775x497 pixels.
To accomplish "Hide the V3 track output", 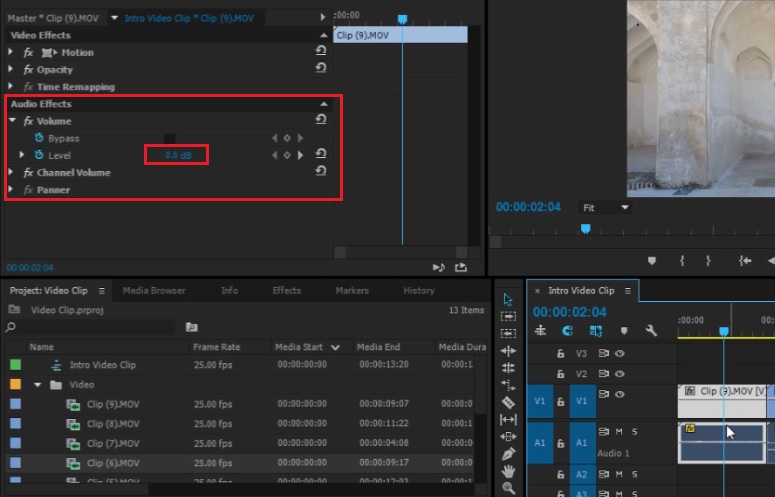I will [x=620, y=353].
